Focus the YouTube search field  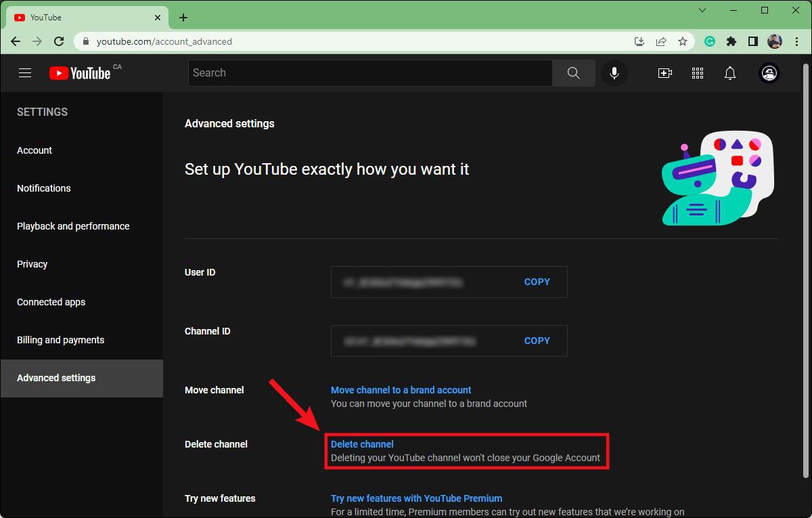(x=369, y=73)
